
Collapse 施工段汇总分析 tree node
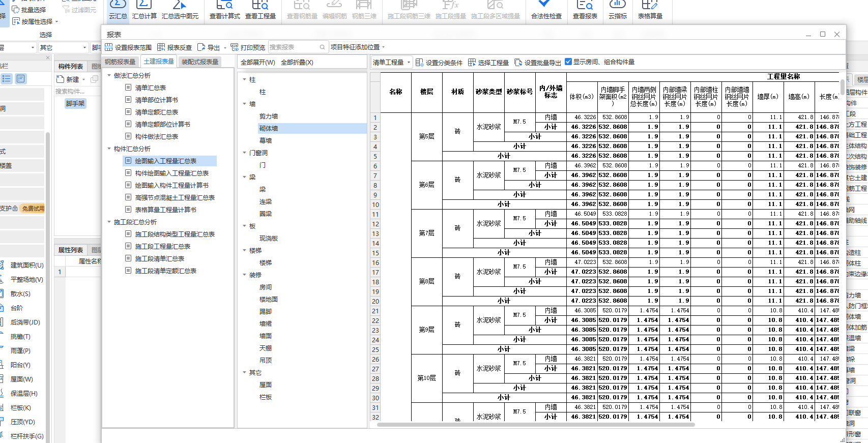coord(109,222)
